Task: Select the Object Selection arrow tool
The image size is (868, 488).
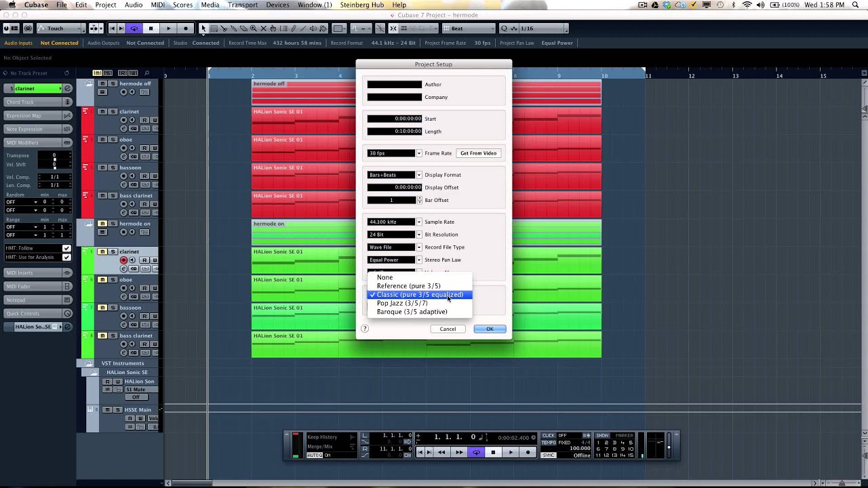Action: pyautogui.click(x=203, y=28)
